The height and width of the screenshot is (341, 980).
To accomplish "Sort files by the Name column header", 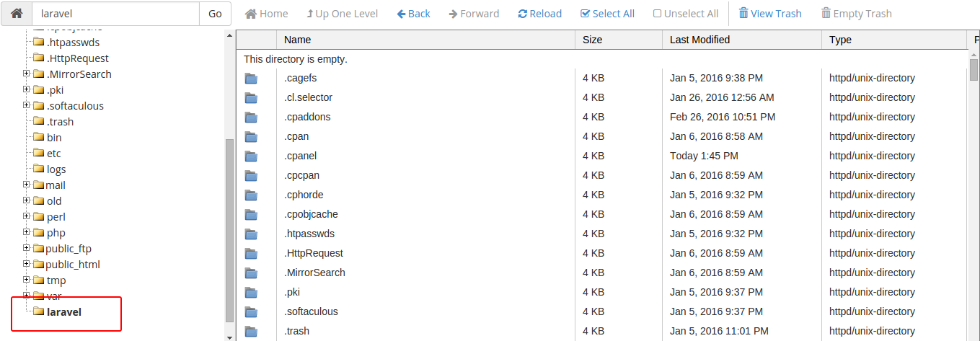I will click(x=298, y=40).
